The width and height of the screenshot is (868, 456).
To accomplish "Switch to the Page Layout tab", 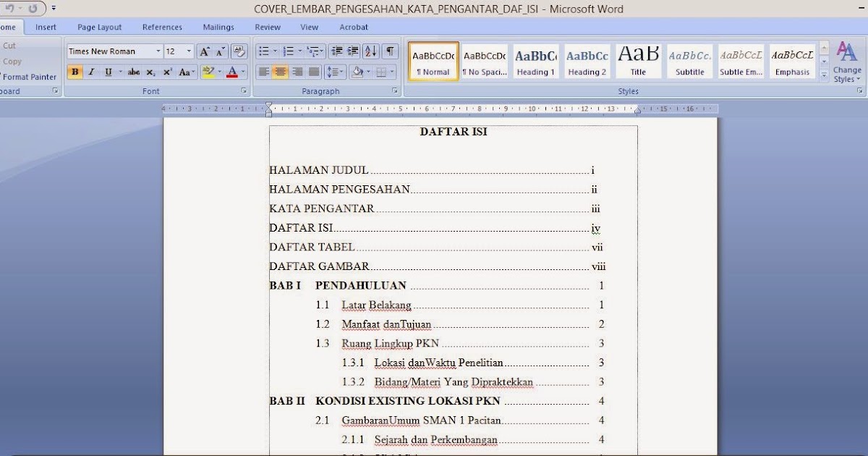I will point(100,27).
